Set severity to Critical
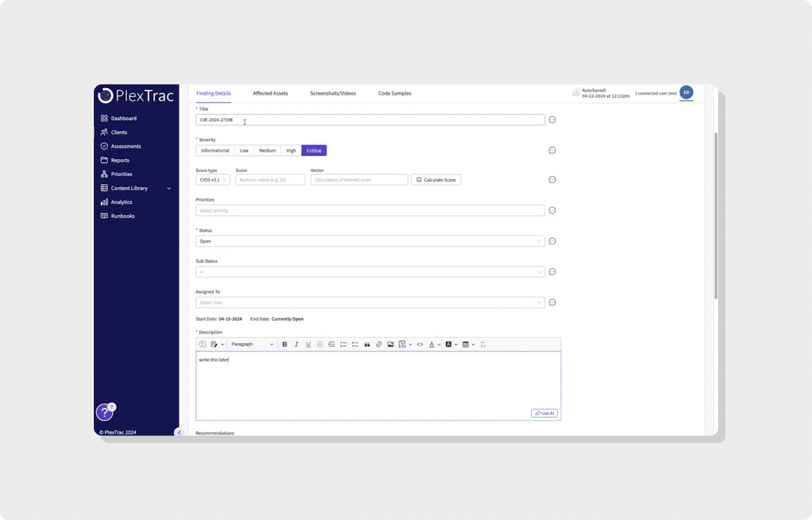This screenshot has height=520, width=812. [314, 151]
